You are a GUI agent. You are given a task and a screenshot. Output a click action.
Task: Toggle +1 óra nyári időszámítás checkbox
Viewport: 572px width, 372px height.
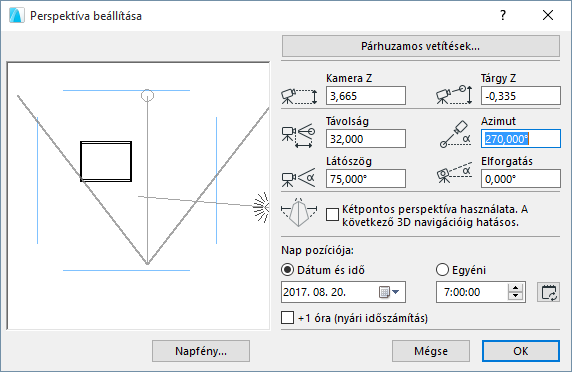coord(287,317)
